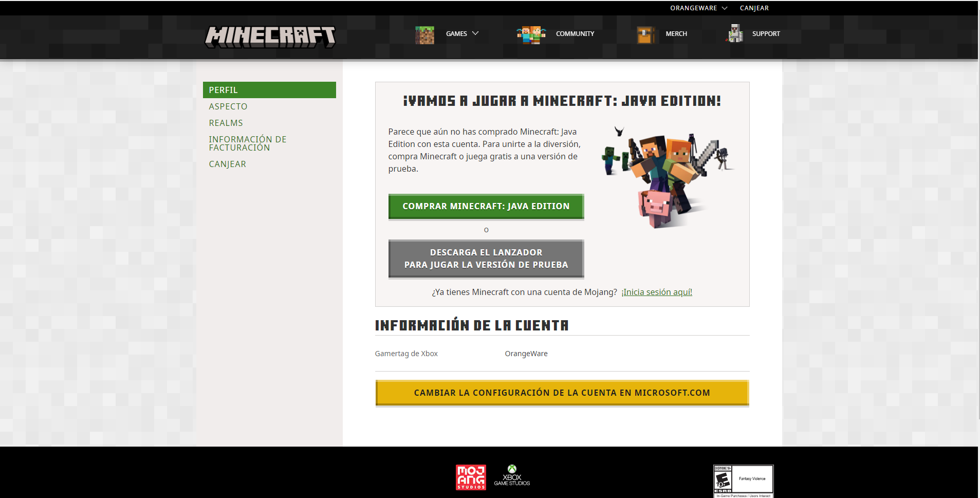Click the Merch chest icon
This screenshot has height=498, width=980.
click(645, 34)
